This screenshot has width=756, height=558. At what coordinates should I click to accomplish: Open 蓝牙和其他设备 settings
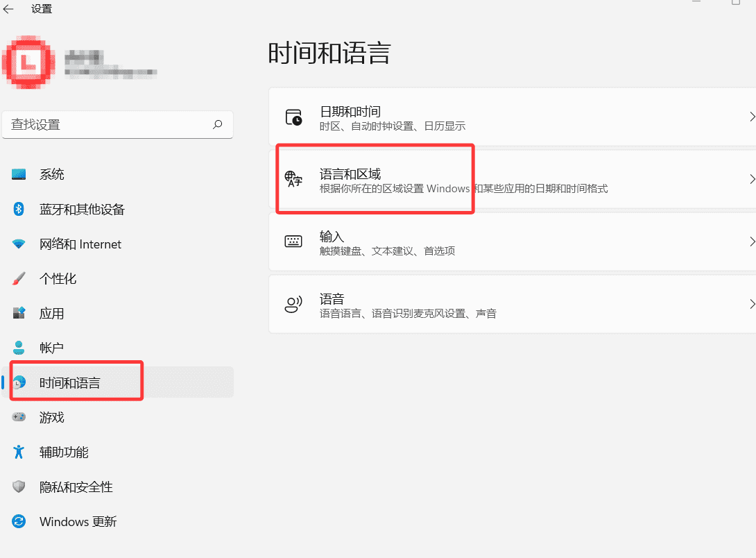[x=118, y=209]
